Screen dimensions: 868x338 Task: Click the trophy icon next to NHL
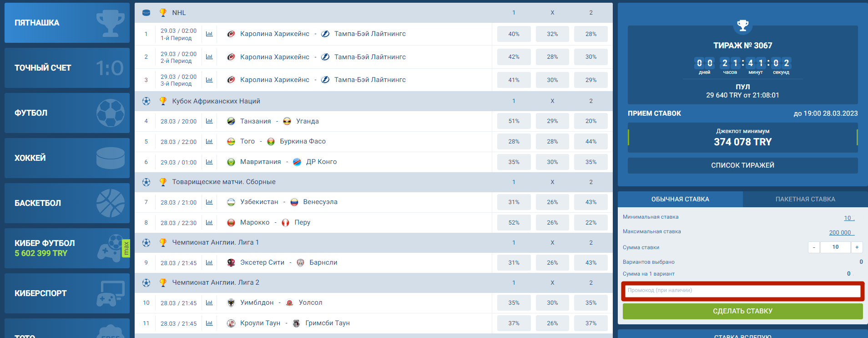[x=163, y=13]
